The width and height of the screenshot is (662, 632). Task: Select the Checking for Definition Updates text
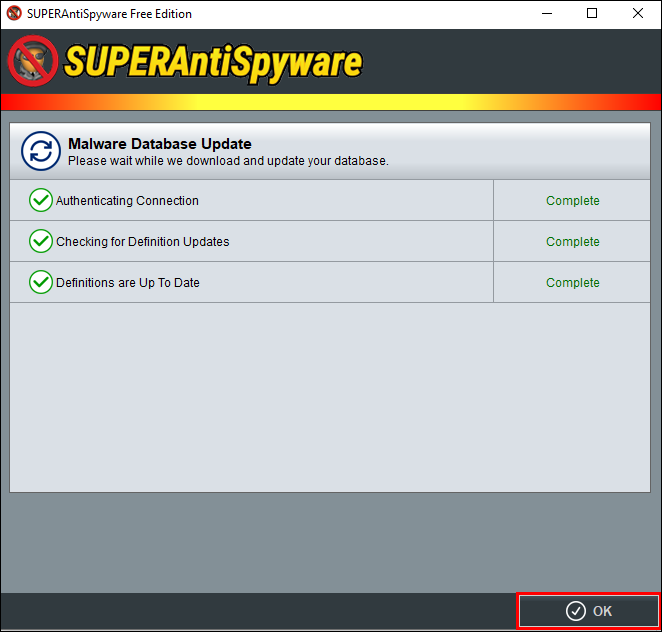[x=143, y=241]
